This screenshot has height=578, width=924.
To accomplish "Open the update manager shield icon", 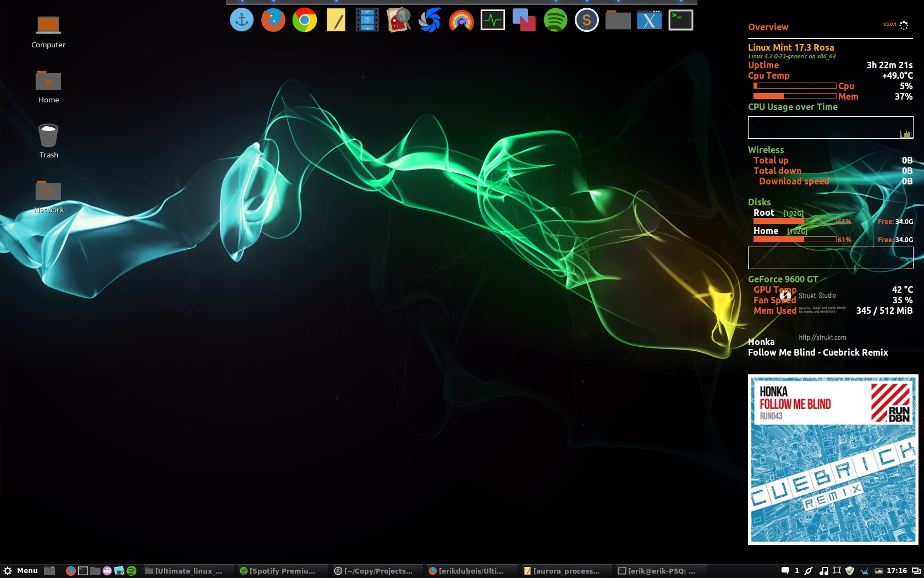I will (850, 571).
